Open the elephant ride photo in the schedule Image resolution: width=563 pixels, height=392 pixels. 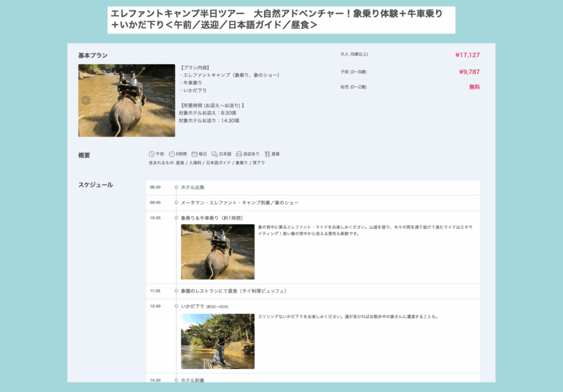coord(218,252)
